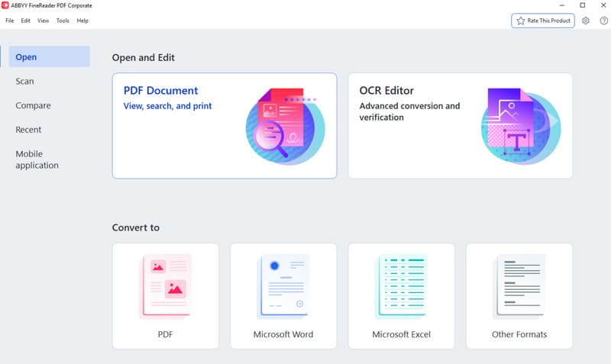Click the help question mark icon
The width and height of the screenshot is (611, 364).
(x=603, y=21)
